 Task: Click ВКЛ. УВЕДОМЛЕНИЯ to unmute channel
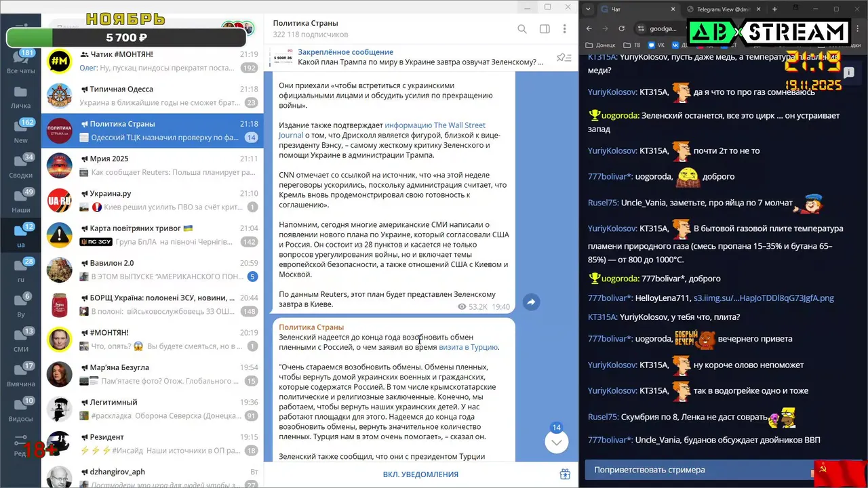(x=420, y=474)
